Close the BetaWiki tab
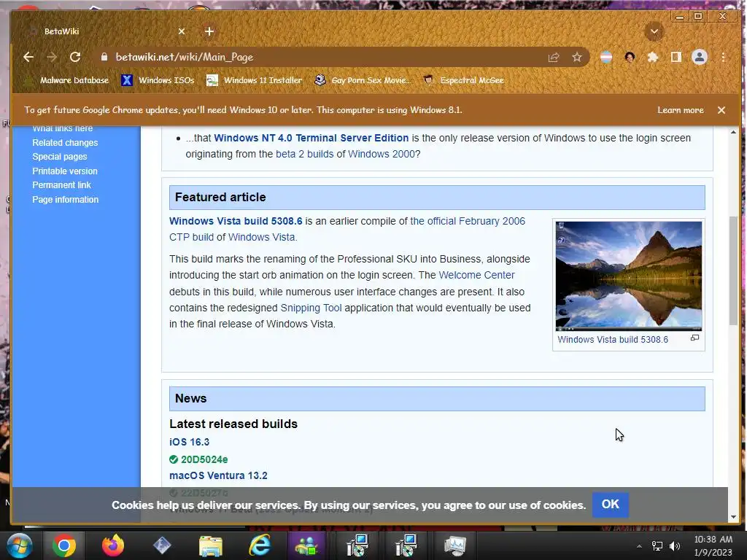Viewport: 747px width, 560px height. tap(182, 31)
